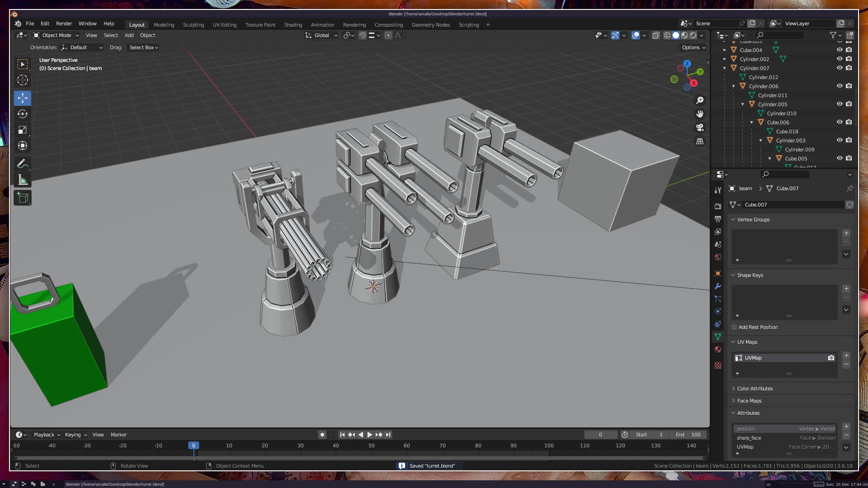Click the End frame field
The height and width of the screenshot is (488, 868).
(x=688, y=435)
